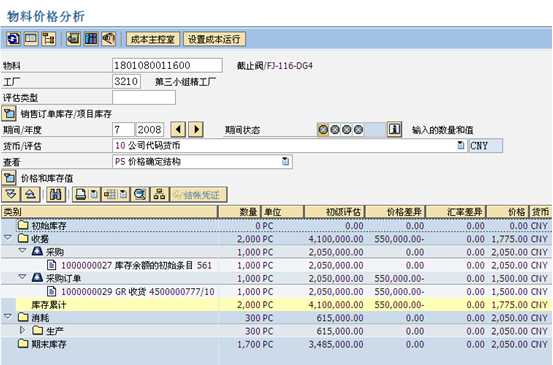553x365 pixels.
Task: Select document 1000000029 GR 收货 row
Action: (276, 292)
